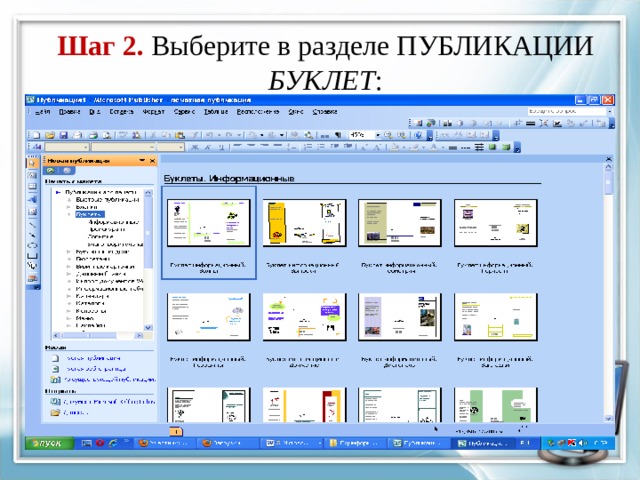Toggle center text alignment
The image size is (640, 480).
pos(251,147)
